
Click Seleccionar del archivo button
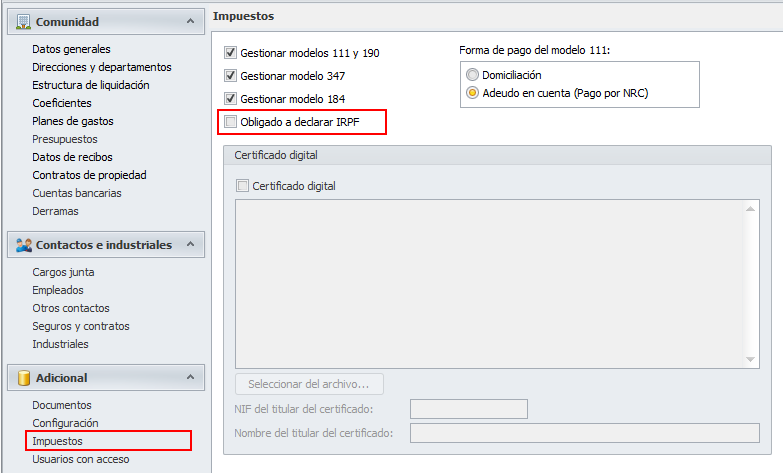309,384
